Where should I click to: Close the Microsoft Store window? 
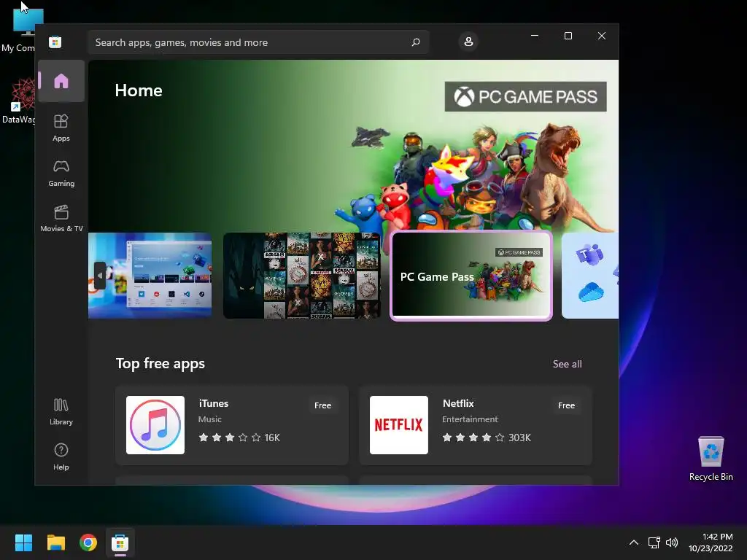point(602,36)
